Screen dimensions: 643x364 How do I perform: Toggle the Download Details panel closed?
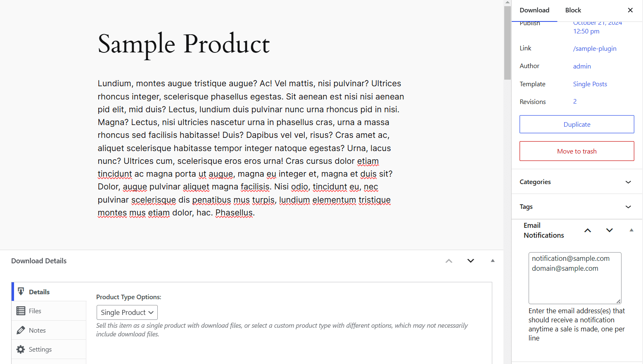492,261
